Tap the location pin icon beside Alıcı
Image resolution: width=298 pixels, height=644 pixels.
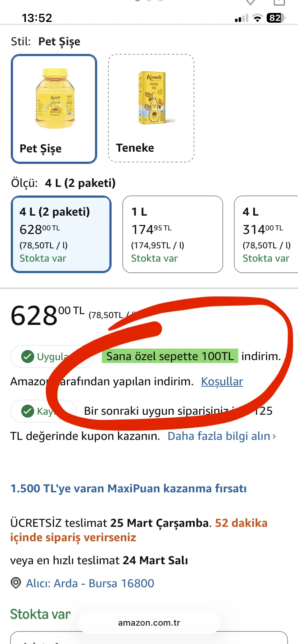coord(16,583)
